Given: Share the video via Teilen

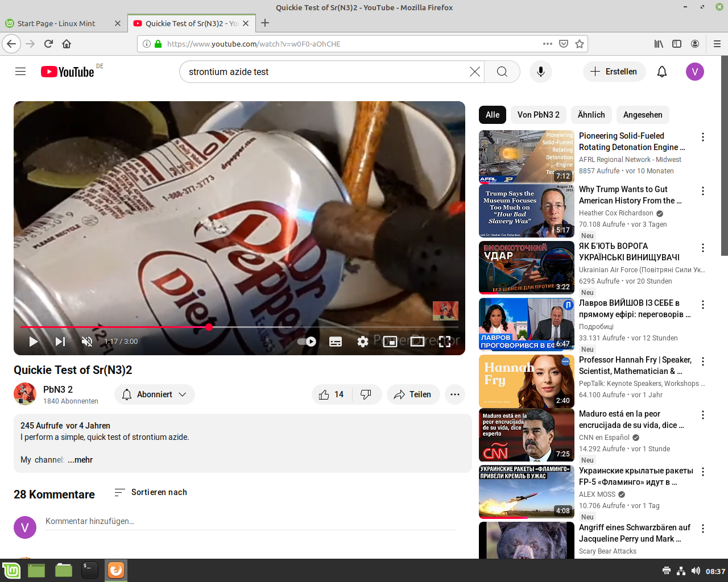Looking at the screenshot, I should pos(413,394).
